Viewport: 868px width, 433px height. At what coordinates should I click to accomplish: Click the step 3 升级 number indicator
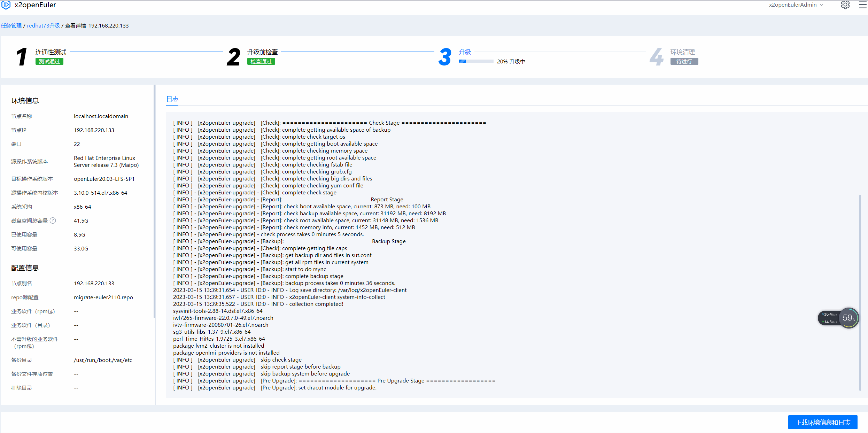[x=445, y=56]
